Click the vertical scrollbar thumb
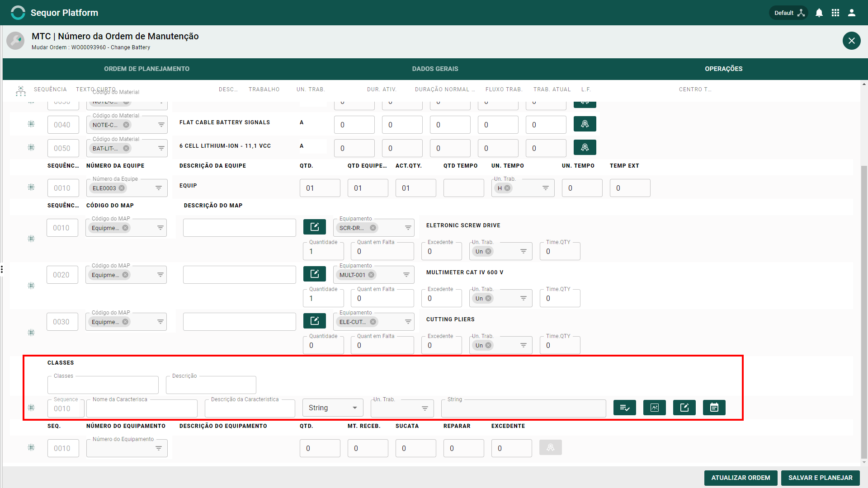The height and width of the screenshot is (488, 868). pyautogui.click(x=864, y=312)
